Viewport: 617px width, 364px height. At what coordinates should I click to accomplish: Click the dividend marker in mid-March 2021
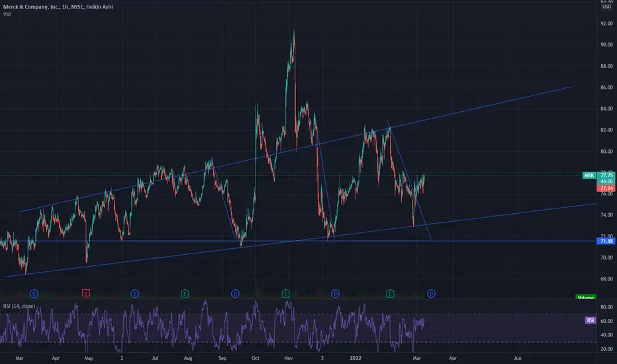point(34,294)
